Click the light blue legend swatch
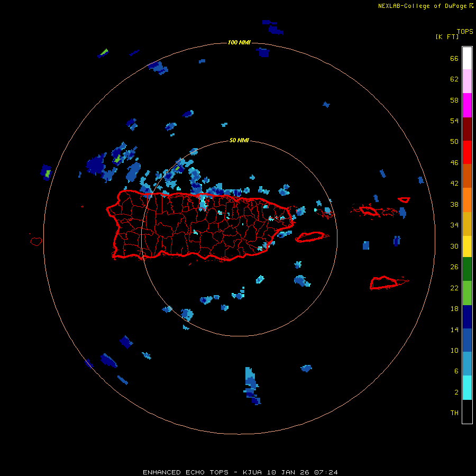 pos(467,364)
